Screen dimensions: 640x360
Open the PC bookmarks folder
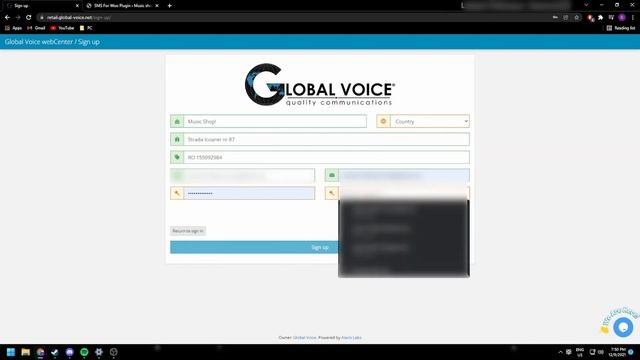pos(86,28)
